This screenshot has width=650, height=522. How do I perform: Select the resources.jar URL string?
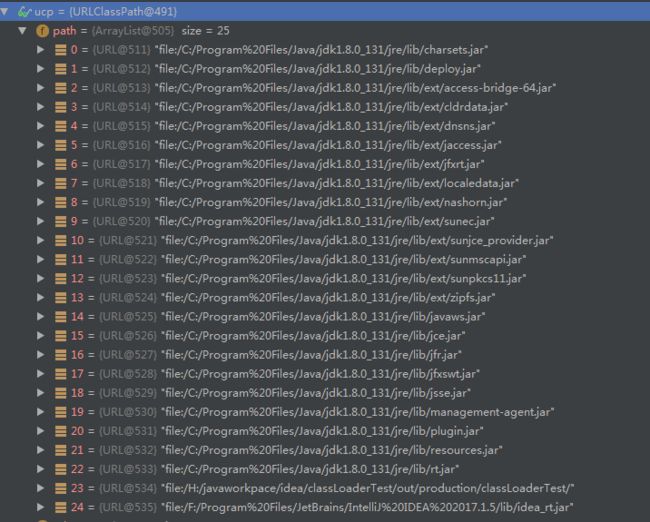coord(332,450)
